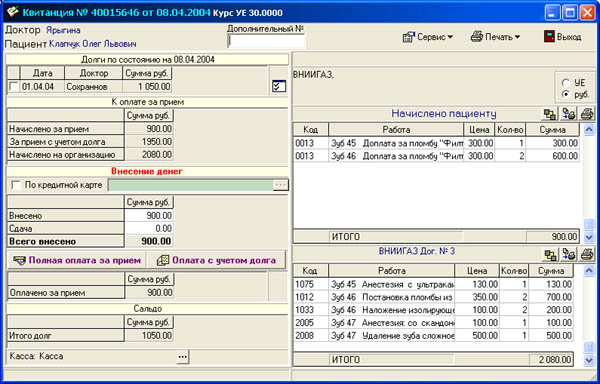Click the Код column header in Начислено пациенту
The image size is (600, 384).
click(311, 129)
